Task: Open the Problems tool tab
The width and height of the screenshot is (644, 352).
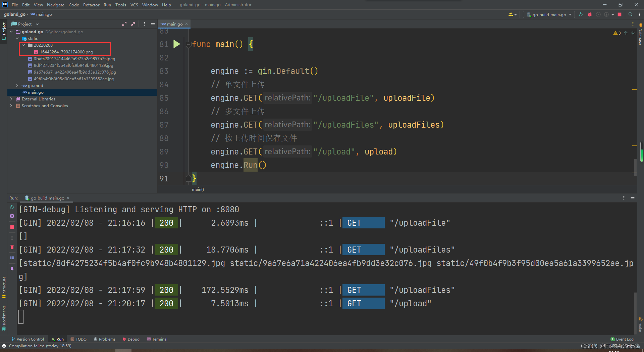Action: point(104,339)
